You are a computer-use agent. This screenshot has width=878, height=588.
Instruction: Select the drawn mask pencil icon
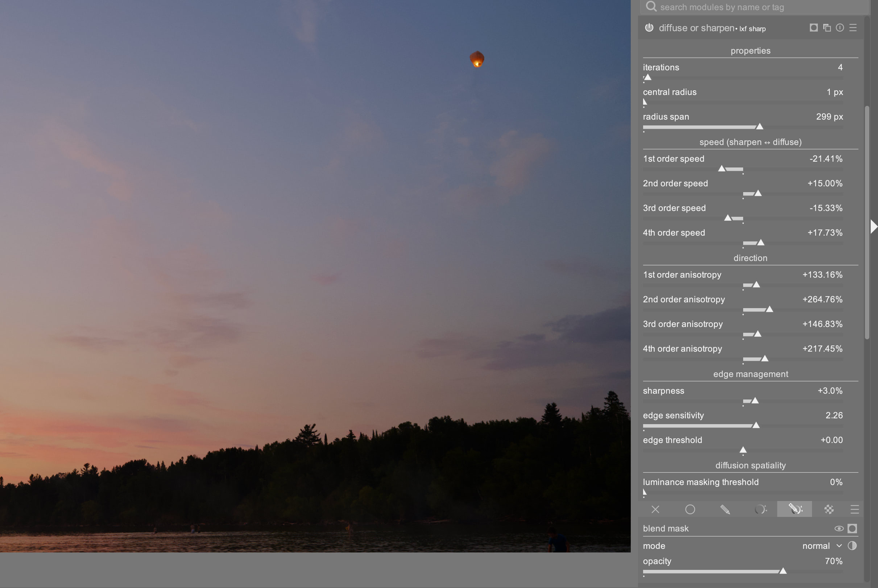[x=725, y=509]
